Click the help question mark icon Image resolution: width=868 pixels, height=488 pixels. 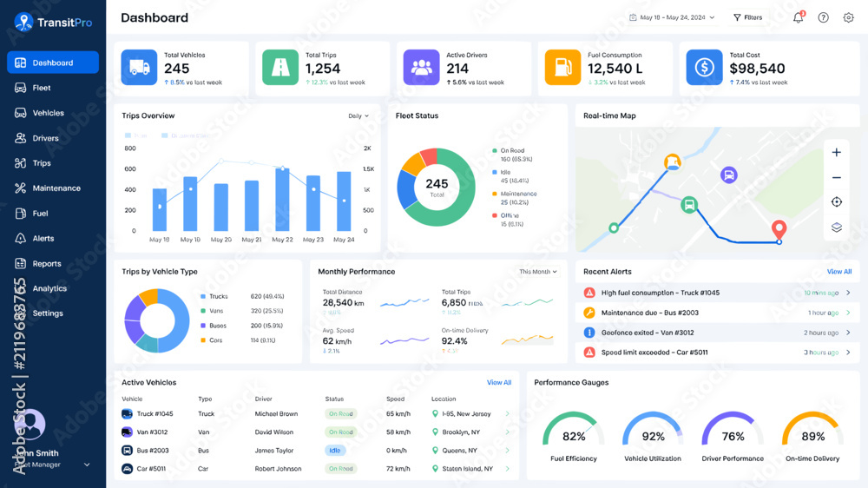[823, 17]
